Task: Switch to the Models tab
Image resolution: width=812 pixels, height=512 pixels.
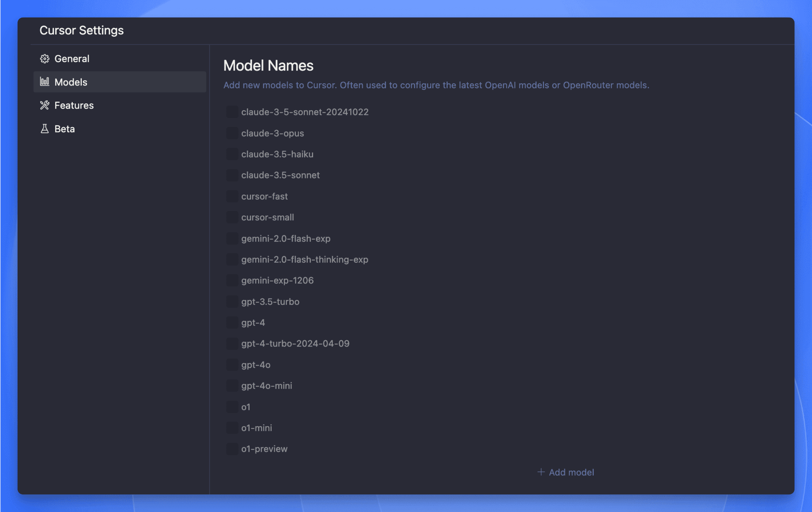Action: [x=120, y=82]
